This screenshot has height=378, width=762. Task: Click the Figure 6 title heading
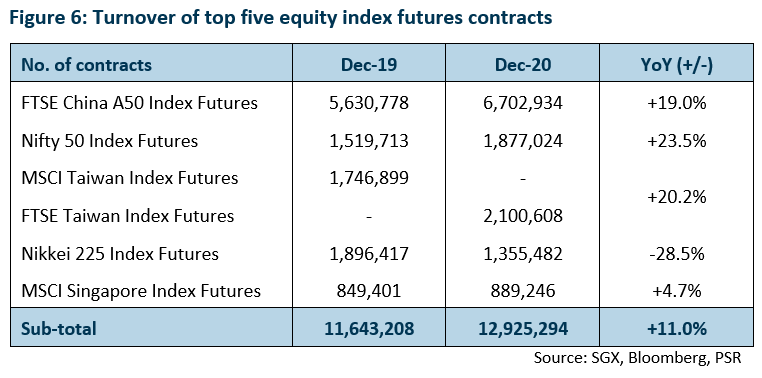281,17
